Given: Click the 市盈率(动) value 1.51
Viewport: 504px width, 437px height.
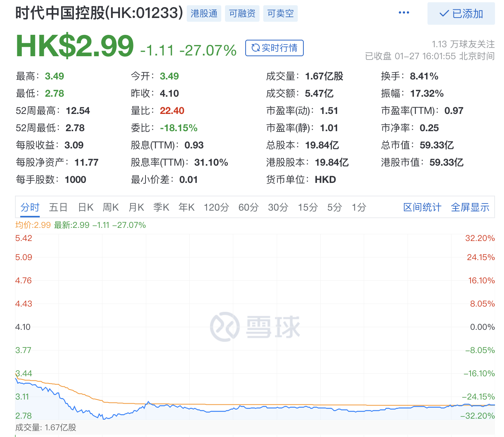Looking at the screenshot, I should pos(329,111).
